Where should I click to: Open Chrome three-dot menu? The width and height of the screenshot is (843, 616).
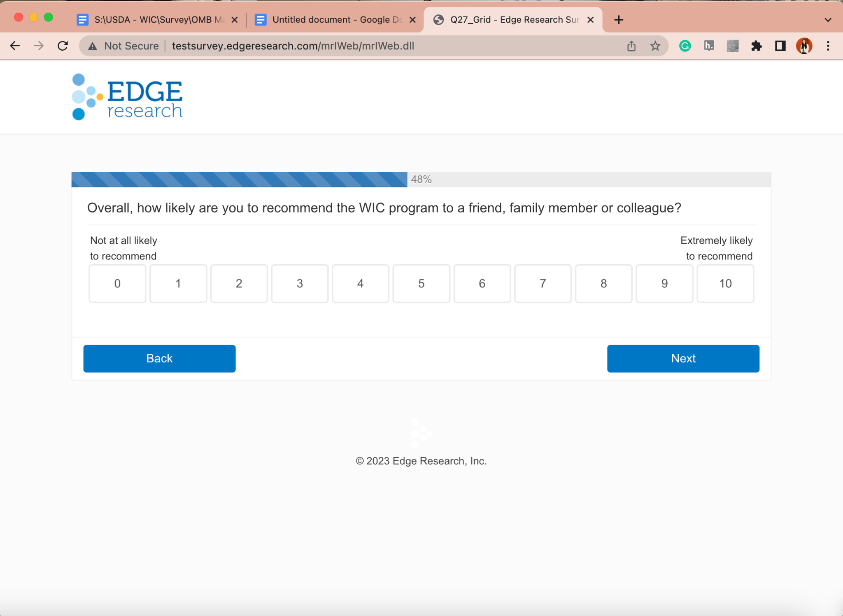pyautogui.click(x=828, y=46)
